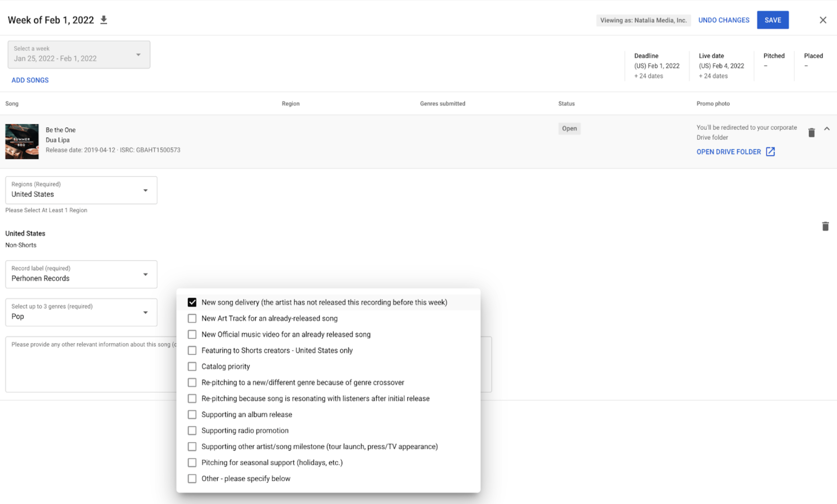Image resolution: width=837 pixels, height=504 pixels.
Task: Click the Save button
Action: [x=772, y=20]
